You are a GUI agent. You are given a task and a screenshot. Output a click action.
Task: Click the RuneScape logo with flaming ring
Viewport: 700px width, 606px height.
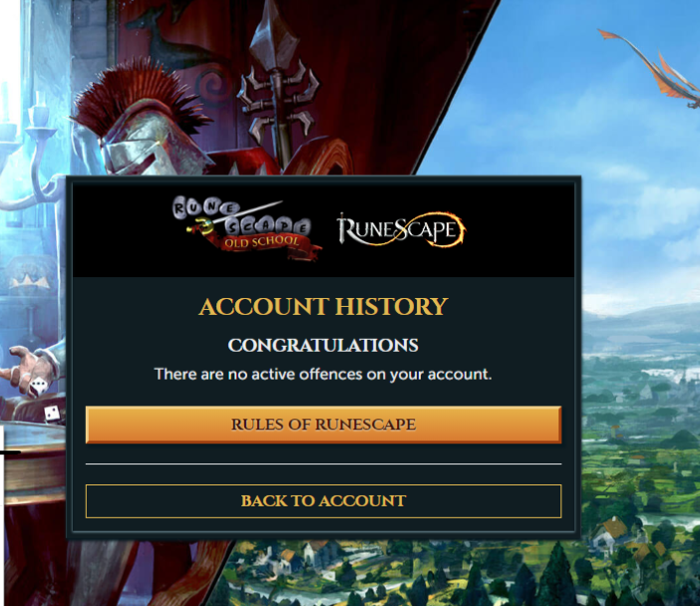click(401, 229)
